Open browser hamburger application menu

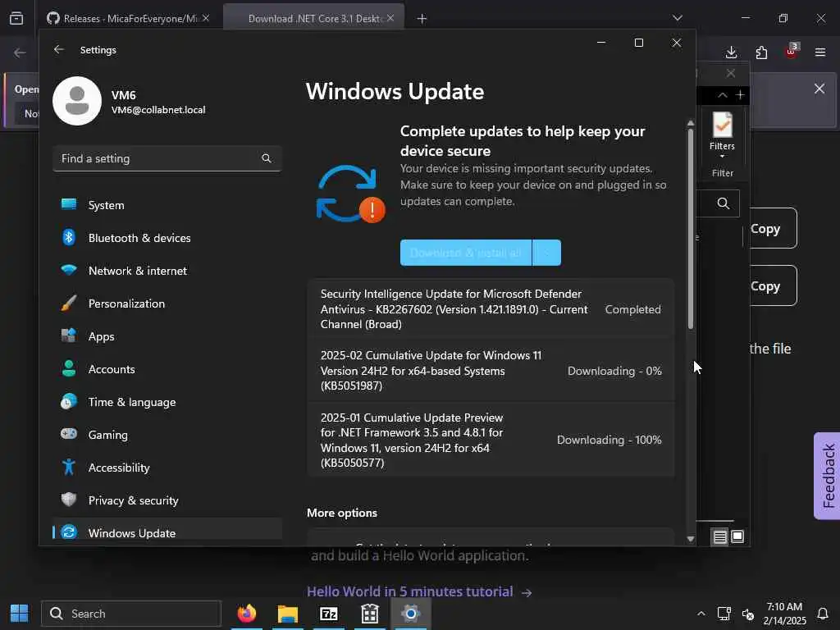[x=820, y=52]
